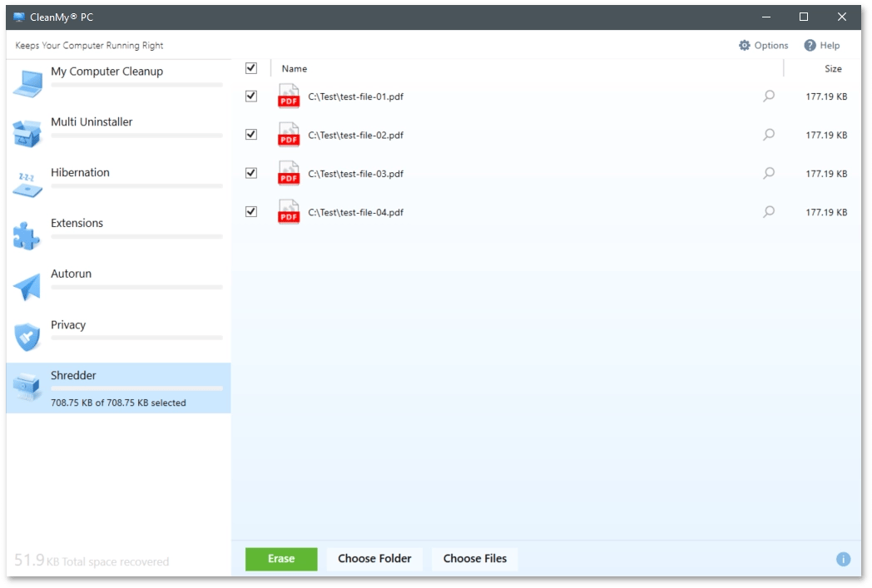Click Choose Files button

(x=475, y=559)
